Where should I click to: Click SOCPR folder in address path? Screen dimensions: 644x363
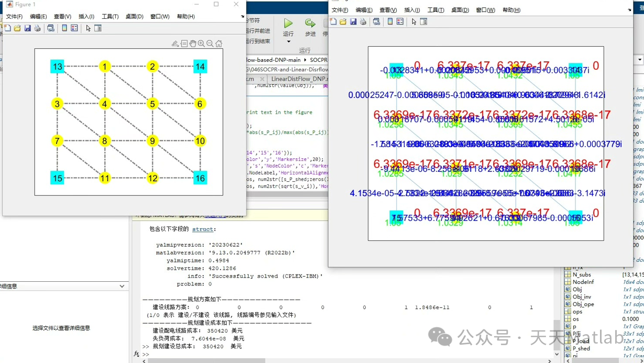coord(318,60)
